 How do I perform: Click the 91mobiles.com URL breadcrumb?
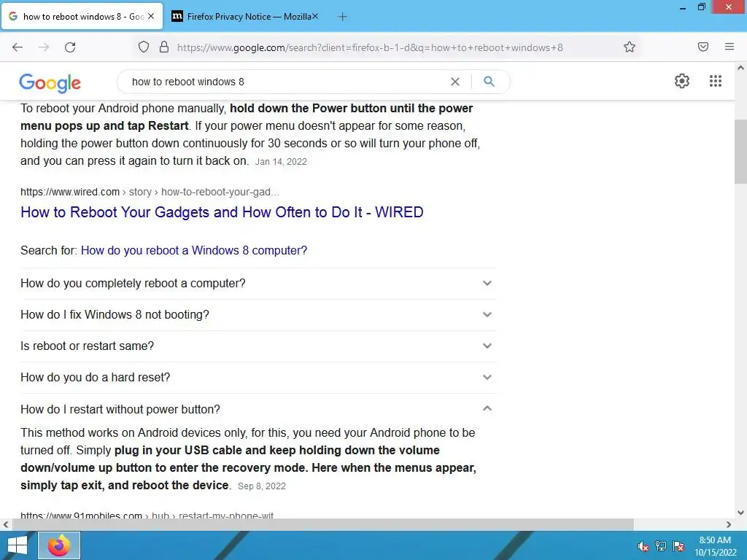147,515
